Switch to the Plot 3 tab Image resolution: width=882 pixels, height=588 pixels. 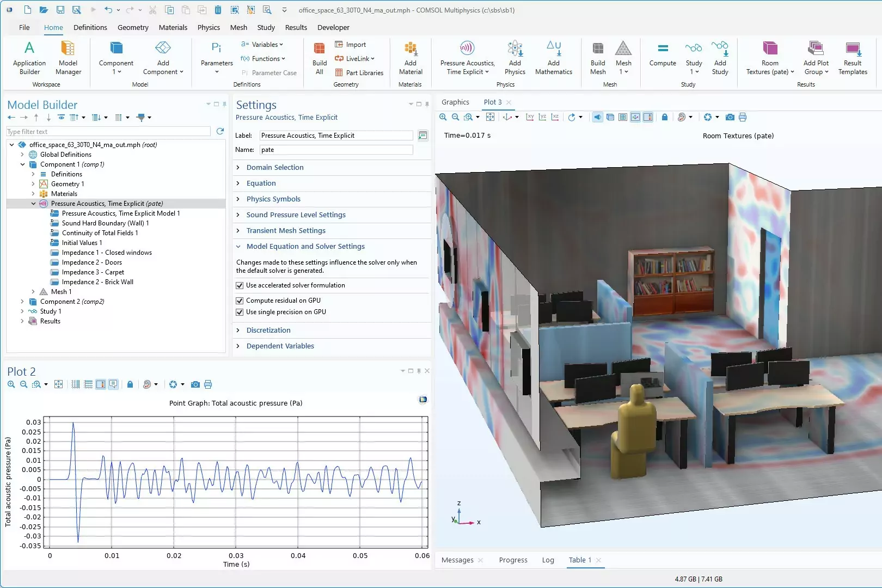coord(493,102)
